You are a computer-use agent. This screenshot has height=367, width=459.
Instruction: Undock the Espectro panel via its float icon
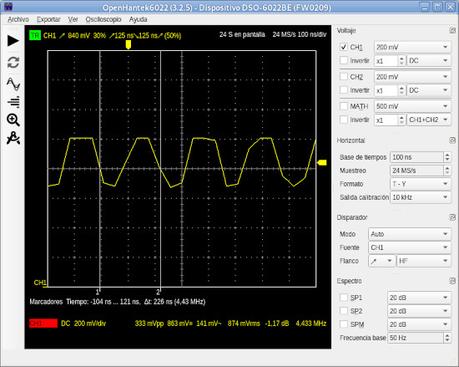452,281
